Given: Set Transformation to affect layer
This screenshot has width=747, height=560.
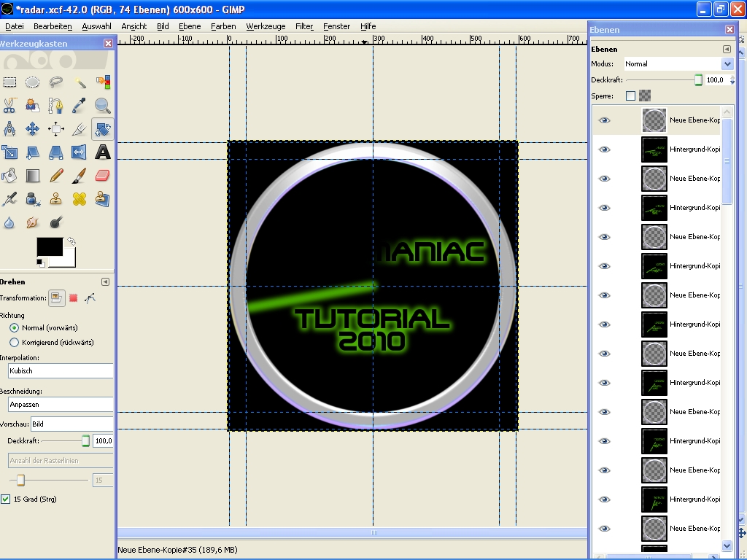Looking at the screenshot, I should pyautogui.click(x=56, y=298).
